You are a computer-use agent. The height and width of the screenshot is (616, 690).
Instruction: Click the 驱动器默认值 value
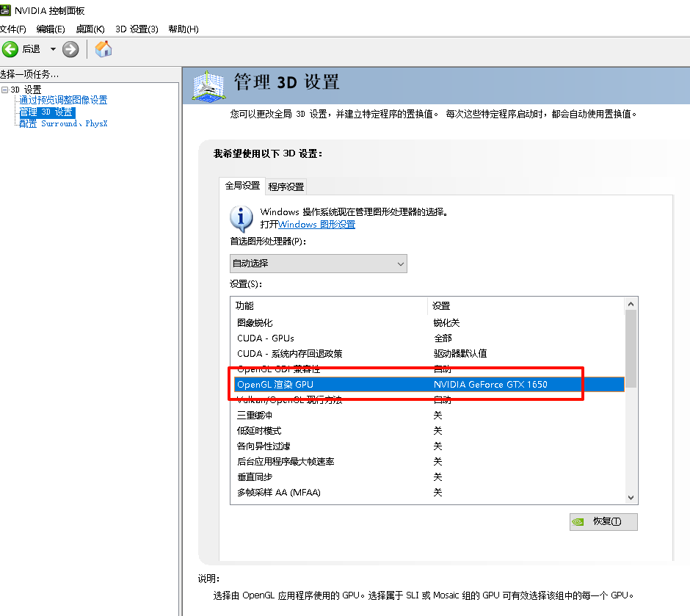tap(460, 354)
